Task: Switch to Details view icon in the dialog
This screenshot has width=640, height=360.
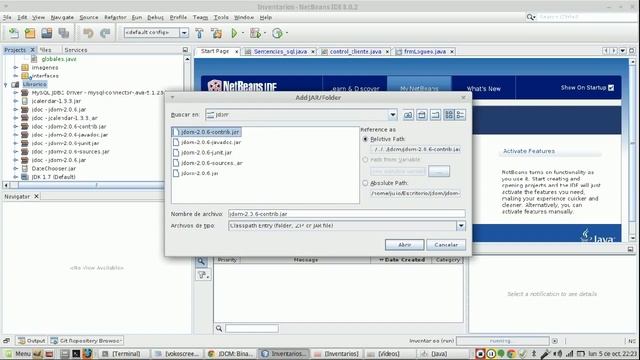Action: 460,115
